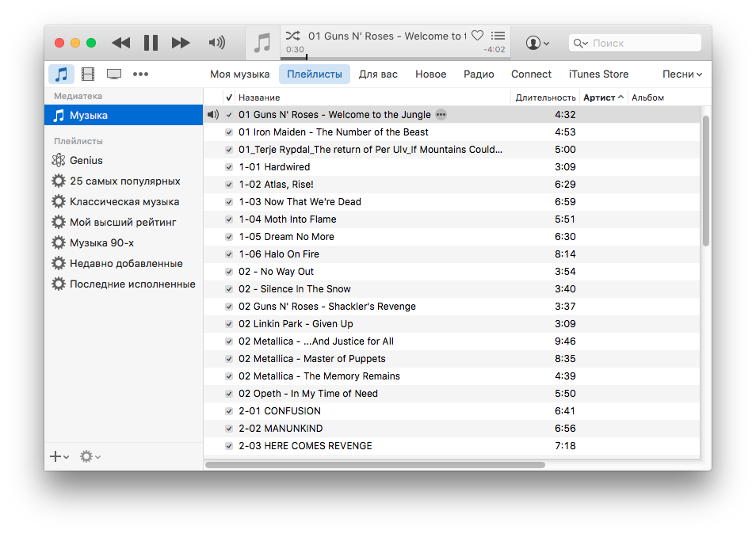Open the Genius playlist

pos(124,161)
